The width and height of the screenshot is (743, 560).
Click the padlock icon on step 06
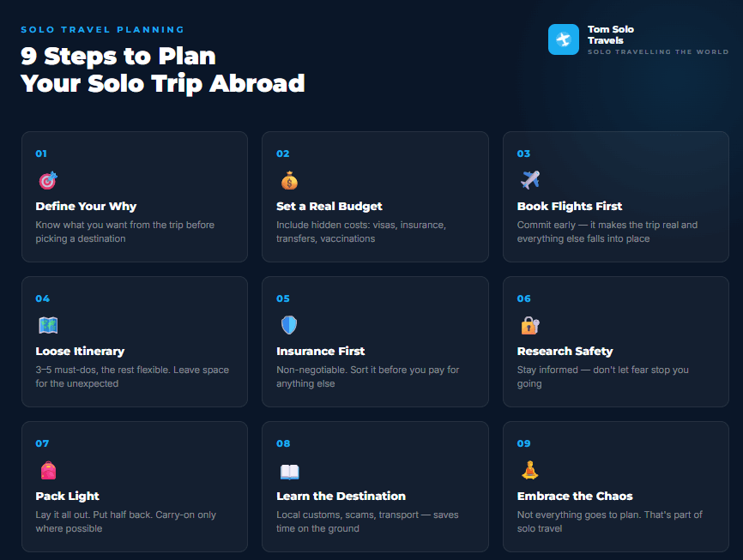530,326
